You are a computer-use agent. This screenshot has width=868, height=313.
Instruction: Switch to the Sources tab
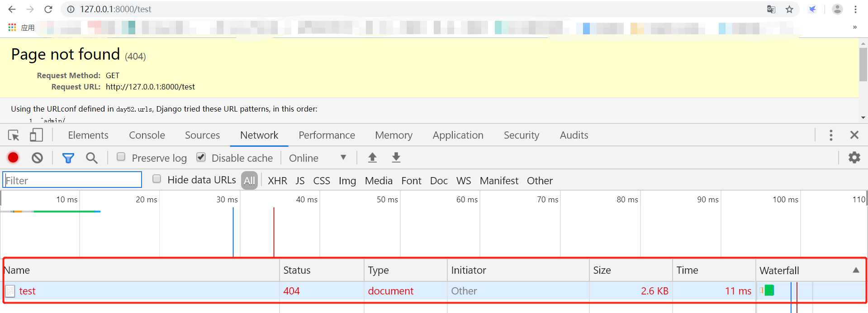[202, 135]
